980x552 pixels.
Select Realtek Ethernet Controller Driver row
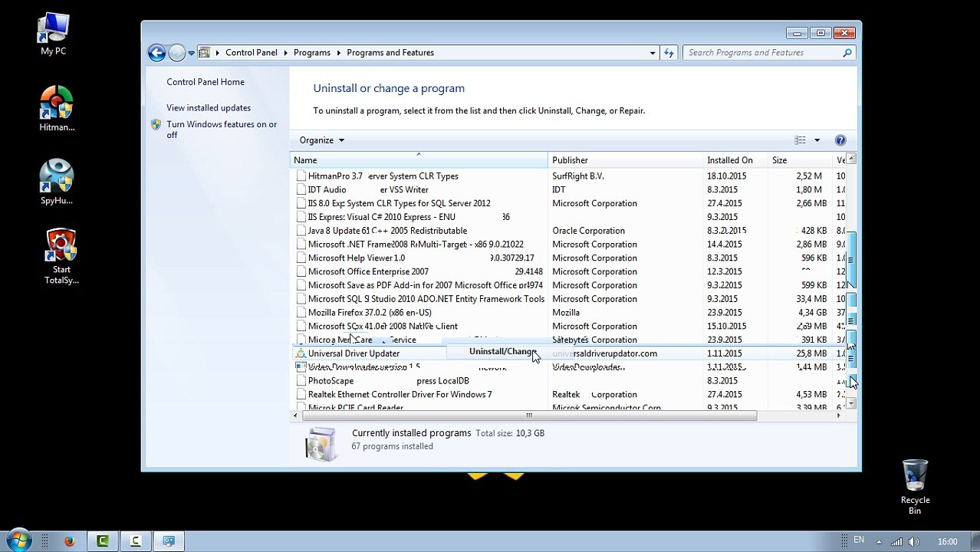tap(567, 395)
